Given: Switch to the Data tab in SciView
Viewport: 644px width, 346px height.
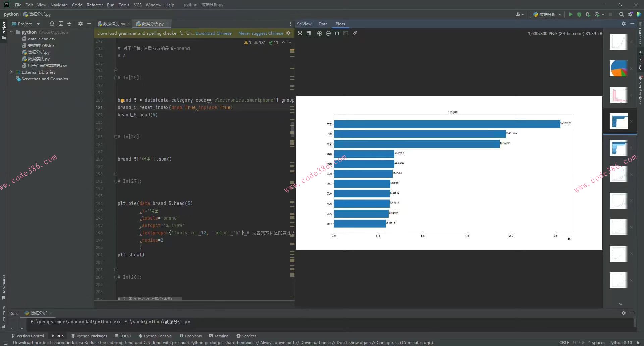Looking at the screenshot, I should click(323, 24).
